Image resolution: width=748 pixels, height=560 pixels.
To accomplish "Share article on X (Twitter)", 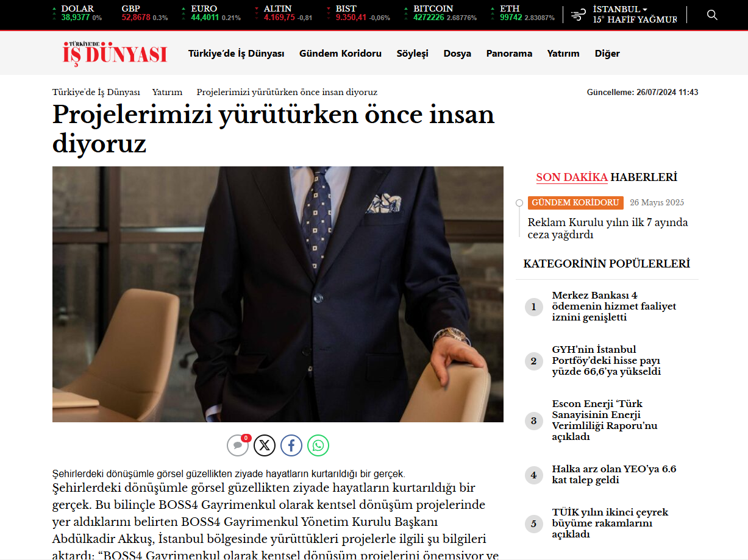I will [x=265, y=445].
